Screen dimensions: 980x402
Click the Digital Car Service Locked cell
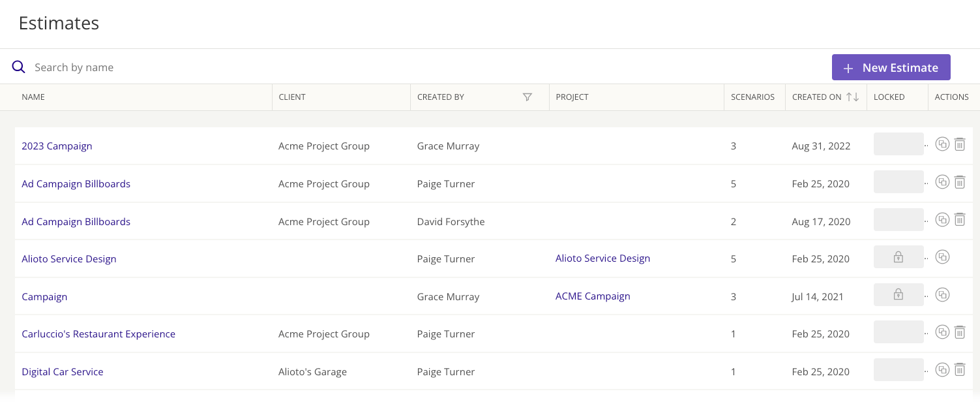[898, 370]
